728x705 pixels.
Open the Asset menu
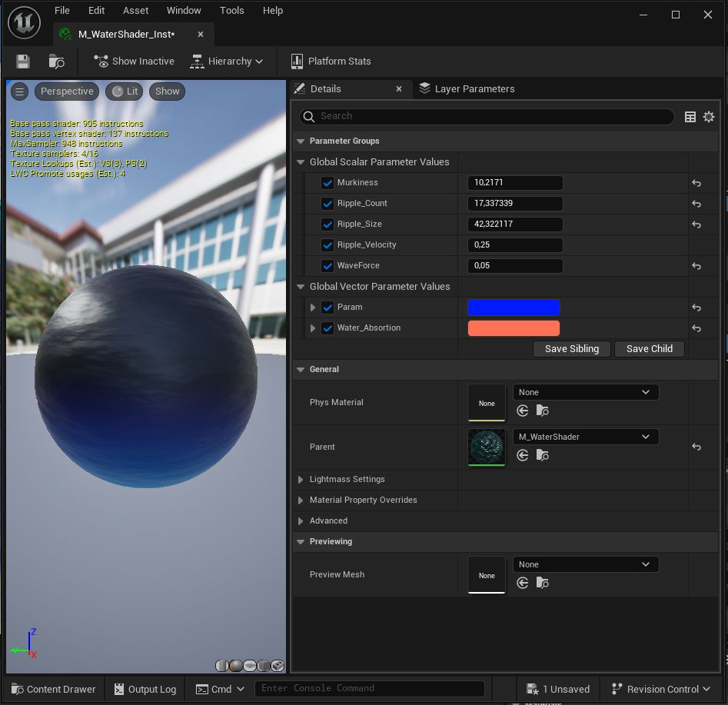[x=135, y=11]
